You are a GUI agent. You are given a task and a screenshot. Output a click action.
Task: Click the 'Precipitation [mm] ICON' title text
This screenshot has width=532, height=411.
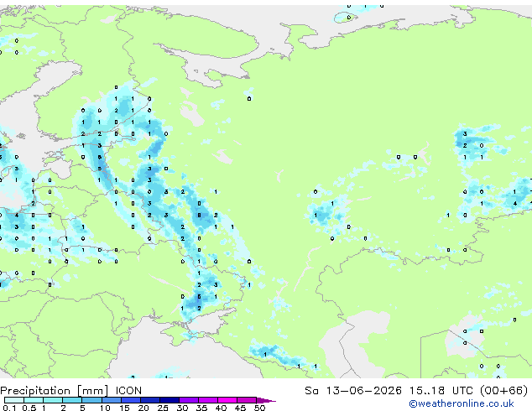coord(71,391)
